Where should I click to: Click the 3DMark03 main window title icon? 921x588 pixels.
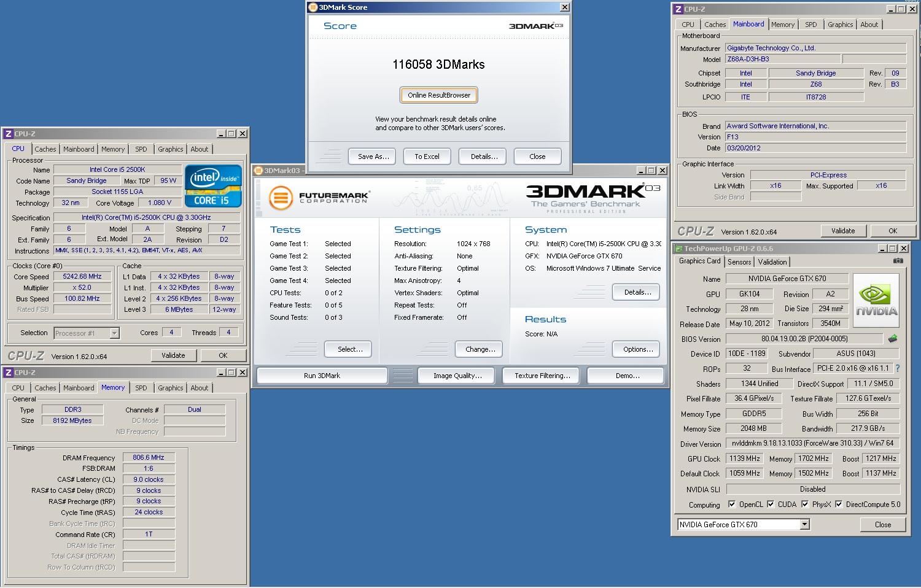pyautogui.click(x=258, y=171)
